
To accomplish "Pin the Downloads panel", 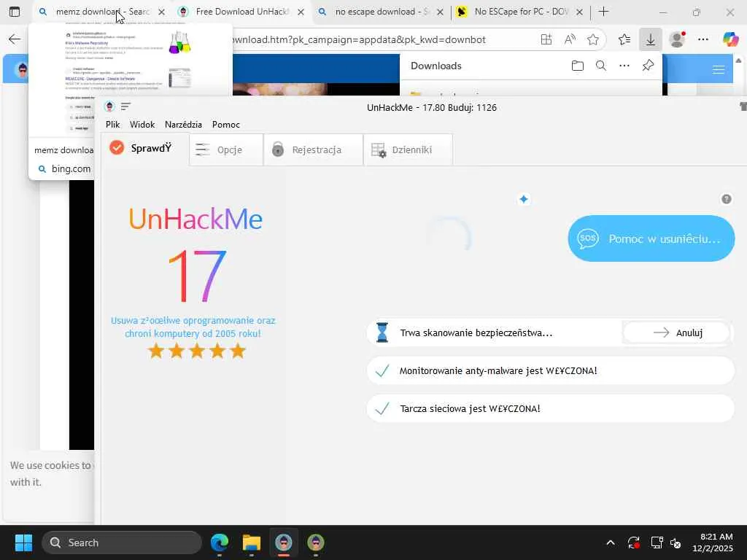I will pos(648,66).
